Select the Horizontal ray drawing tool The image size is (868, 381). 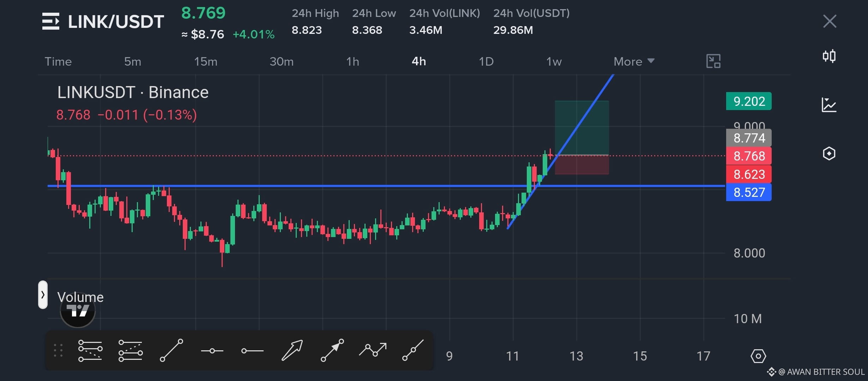click(252, 351)
